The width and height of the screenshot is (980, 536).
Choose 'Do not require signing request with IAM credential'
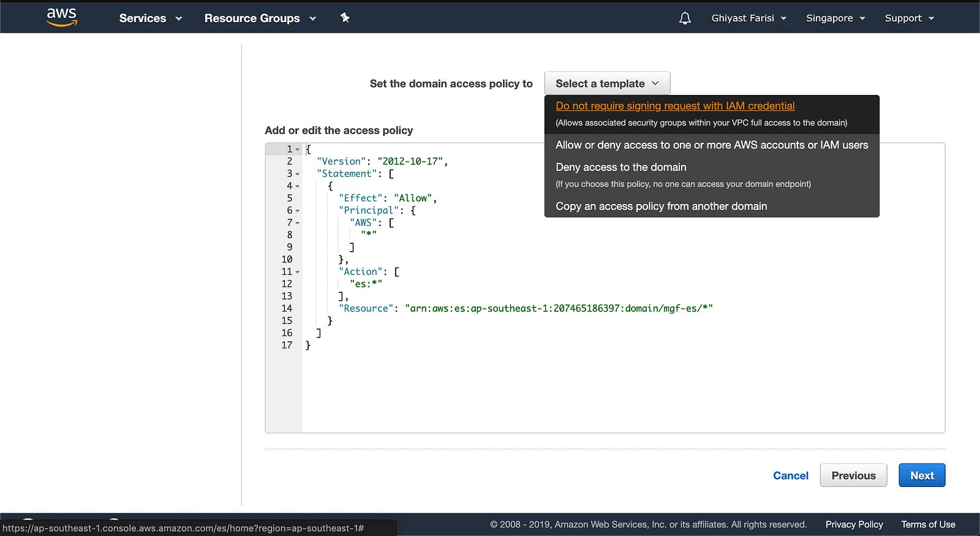coord(675,106)
